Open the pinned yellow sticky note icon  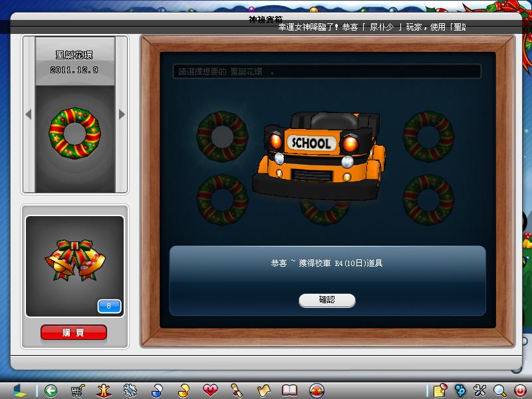[440, 390]
